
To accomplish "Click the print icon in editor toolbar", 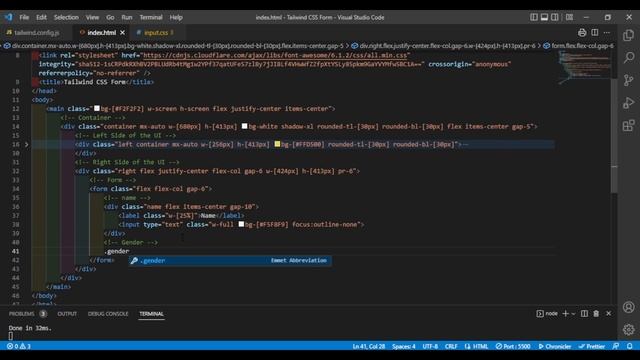I will [582, 33].
